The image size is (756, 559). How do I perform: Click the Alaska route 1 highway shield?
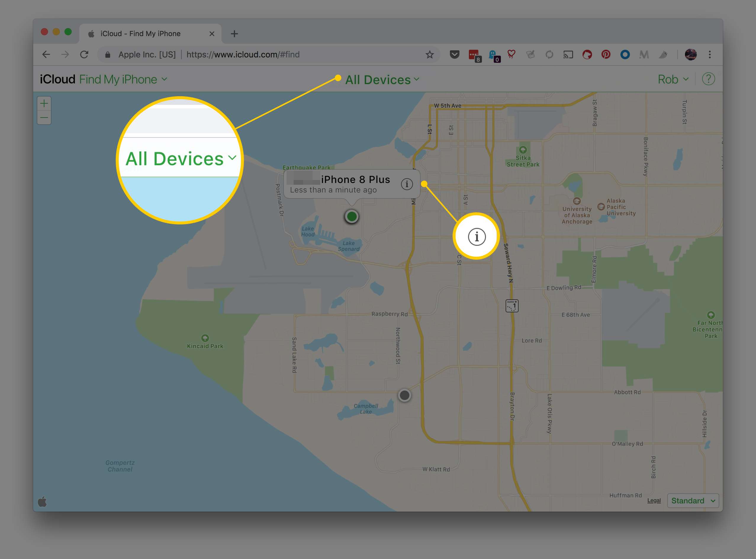tap(512, 306)
